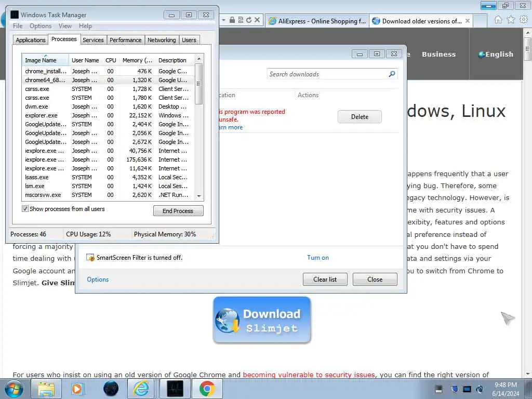Screen dimensions: 532x399
Task: Sort processes by Image Name column
Action: 46,60
